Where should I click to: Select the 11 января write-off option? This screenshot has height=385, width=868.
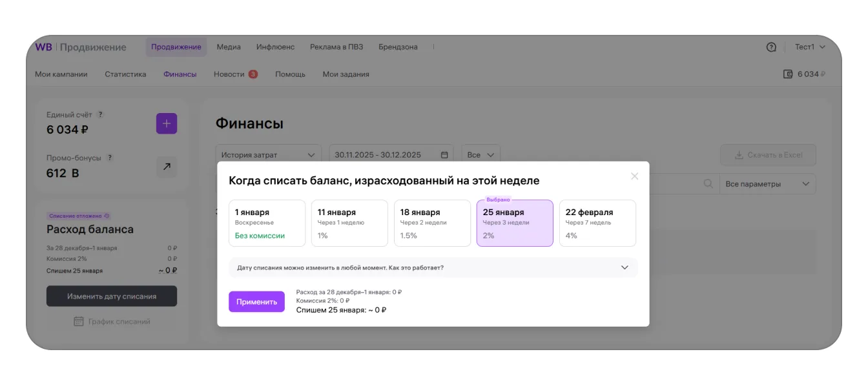[349, 223]
